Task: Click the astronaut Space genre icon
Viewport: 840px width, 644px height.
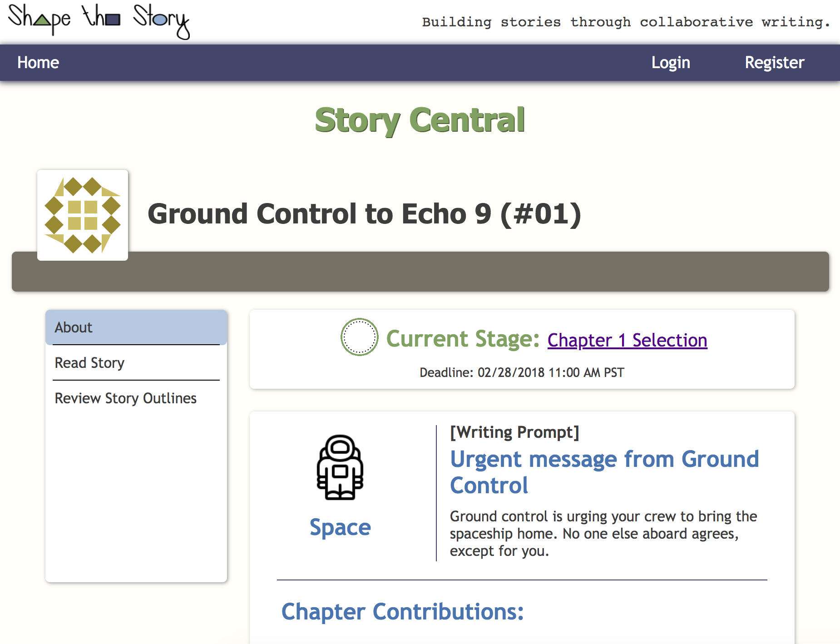Action: (x=340, y=467)
